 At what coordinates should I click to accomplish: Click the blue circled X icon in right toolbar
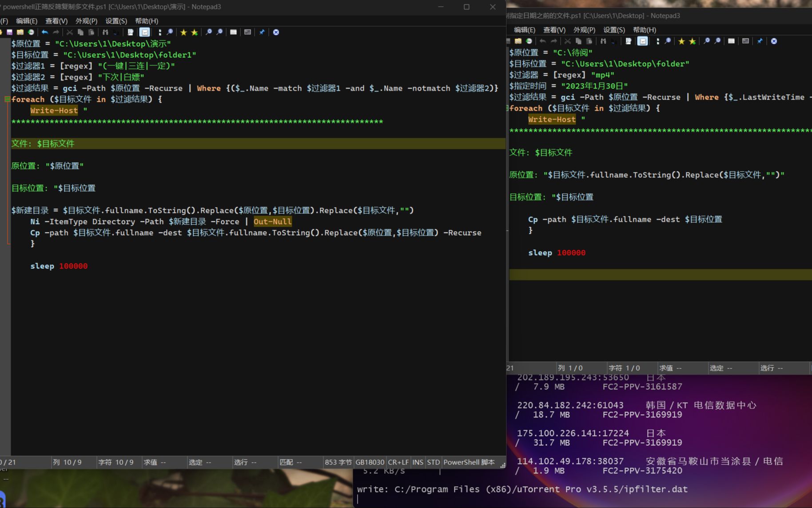click(x=774, y=41)
